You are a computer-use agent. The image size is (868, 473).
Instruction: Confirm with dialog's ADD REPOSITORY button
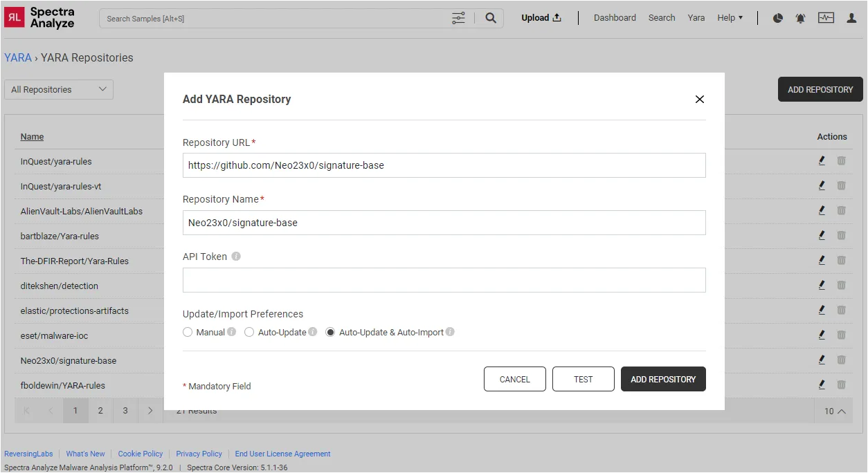click(663, 379)
